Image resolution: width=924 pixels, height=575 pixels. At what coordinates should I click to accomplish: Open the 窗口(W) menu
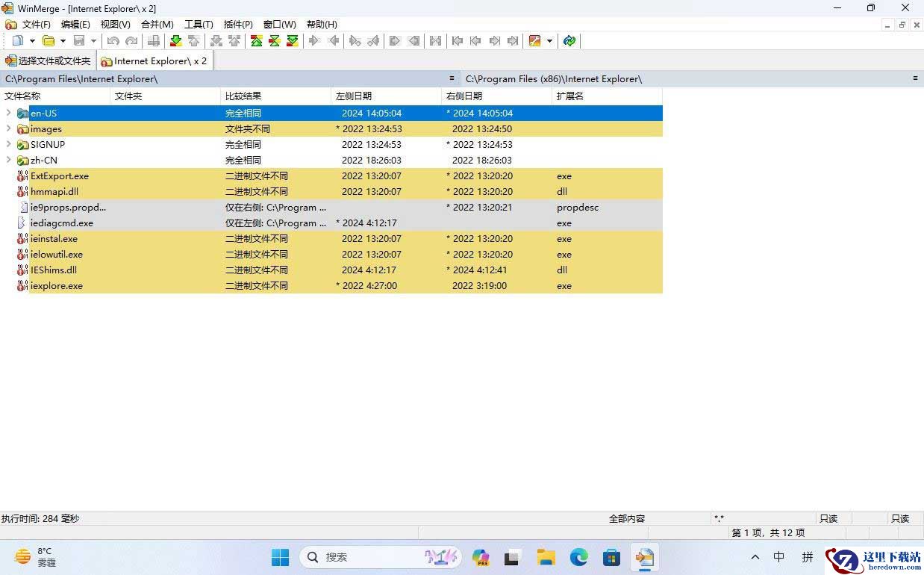coord(279,25)
